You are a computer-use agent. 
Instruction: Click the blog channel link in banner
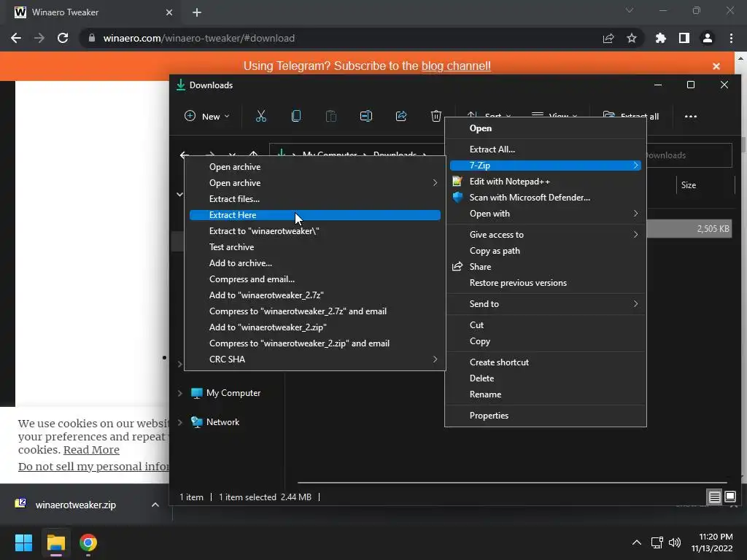pos(456,66)
